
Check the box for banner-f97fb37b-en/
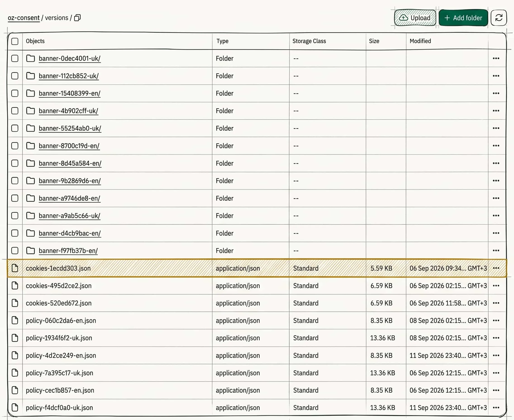click(x=15, y=251)
